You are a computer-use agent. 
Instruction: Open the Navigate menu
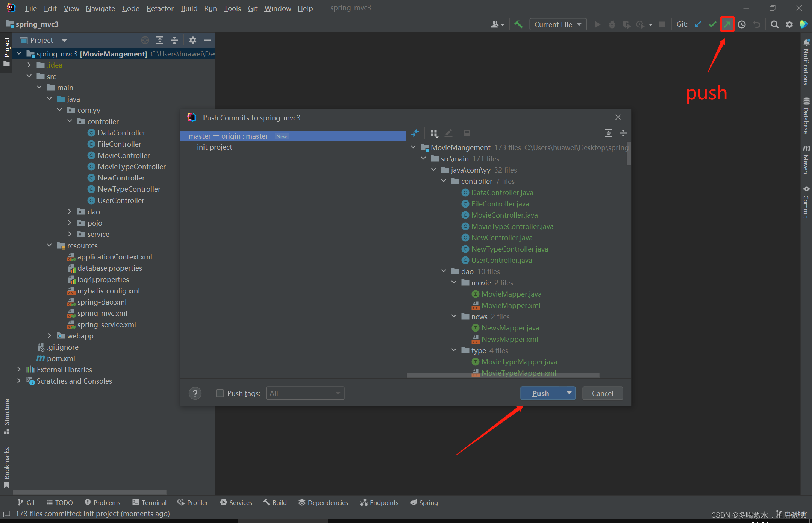click(x=100, y=8)
